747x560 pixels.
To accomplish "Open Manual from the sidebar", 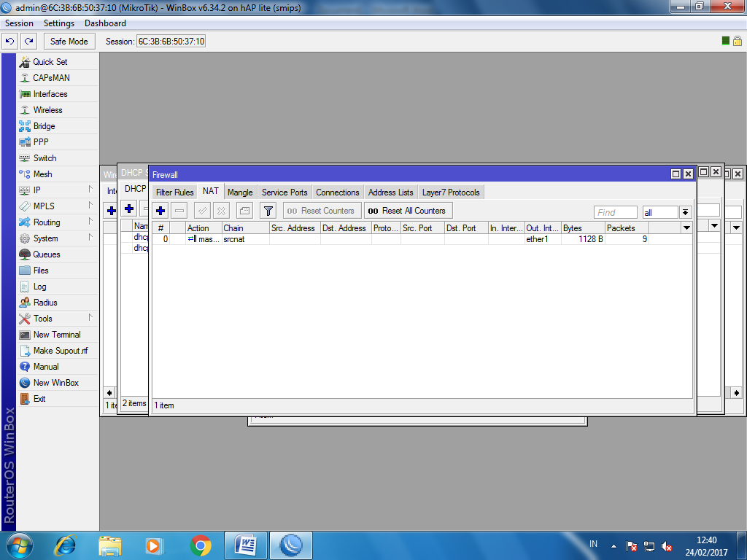I will coord(57,367).
